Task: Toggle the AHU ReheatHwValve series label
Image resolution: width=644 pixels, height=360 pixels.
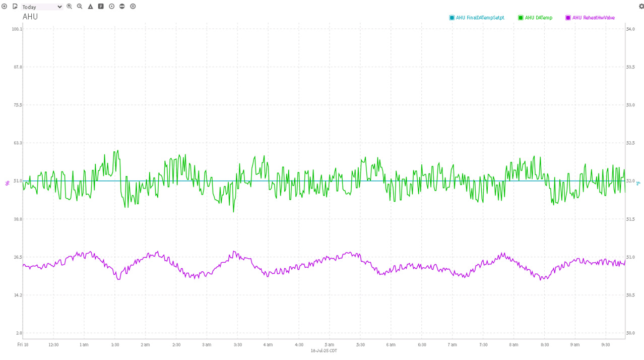Action: [593, 18]
